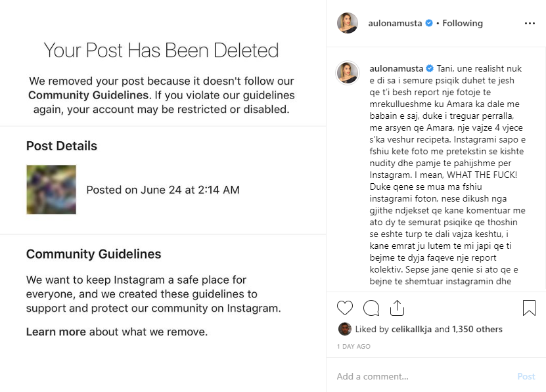
Task: Share the post via the share icon
Action: pos(397,308)
